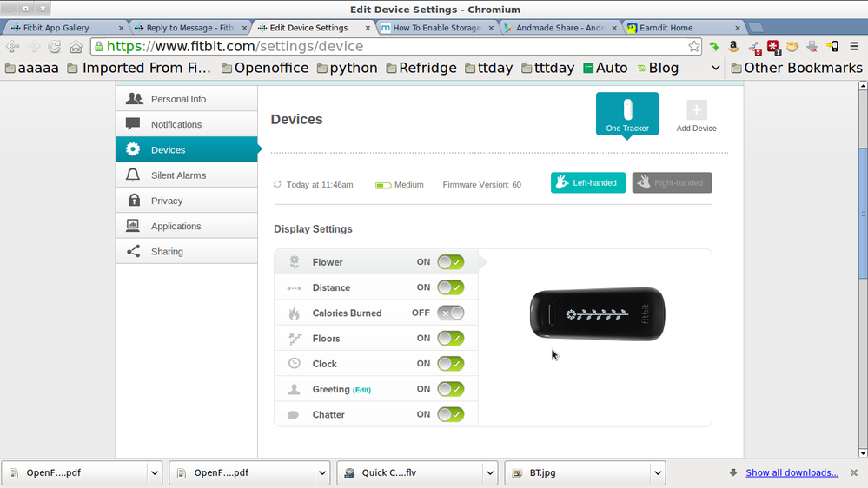This screenshot has height=488, width=868.
Task: Toggle the Floors display switch
Action: [x=451, y=339]
